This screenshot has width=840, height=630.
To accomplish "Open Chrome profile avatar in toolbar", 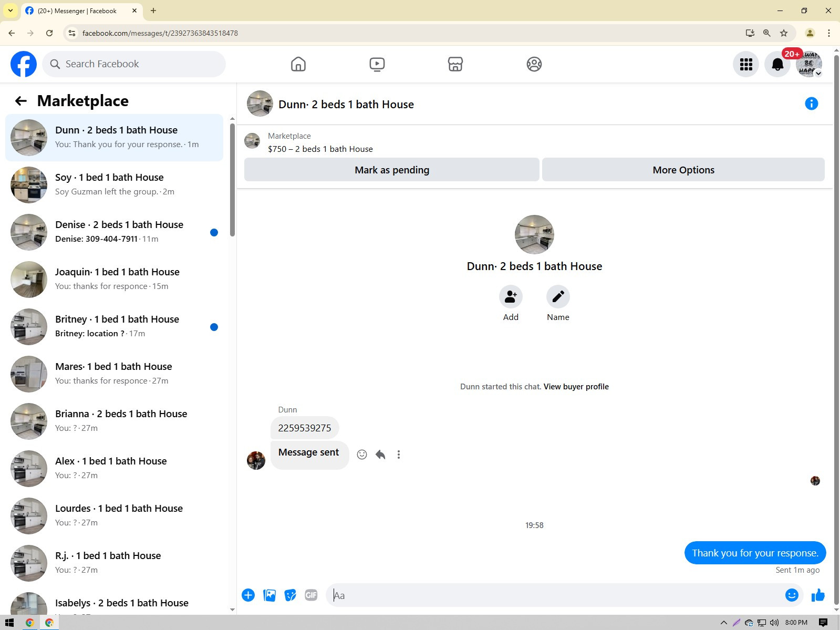I will (810, 33).
